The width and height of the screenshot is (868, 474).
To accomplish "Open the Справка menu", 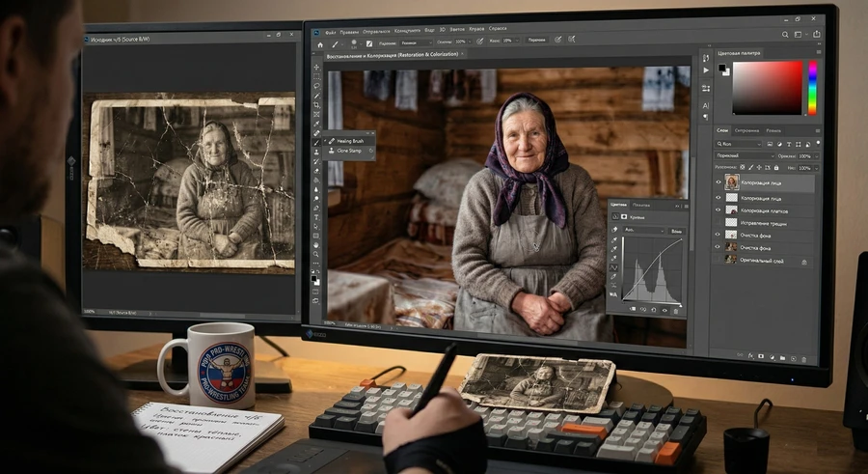I will (498, 29).
